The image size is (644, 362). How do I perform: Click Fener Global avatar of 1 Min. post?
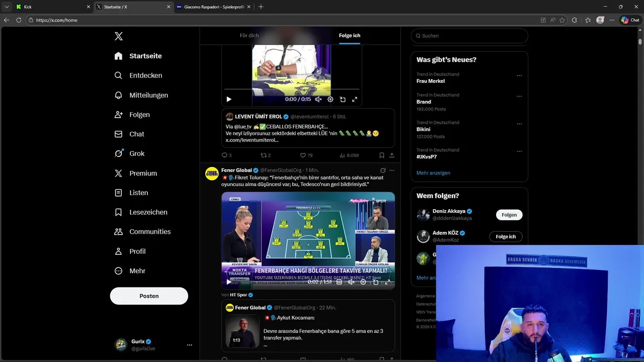212,173
